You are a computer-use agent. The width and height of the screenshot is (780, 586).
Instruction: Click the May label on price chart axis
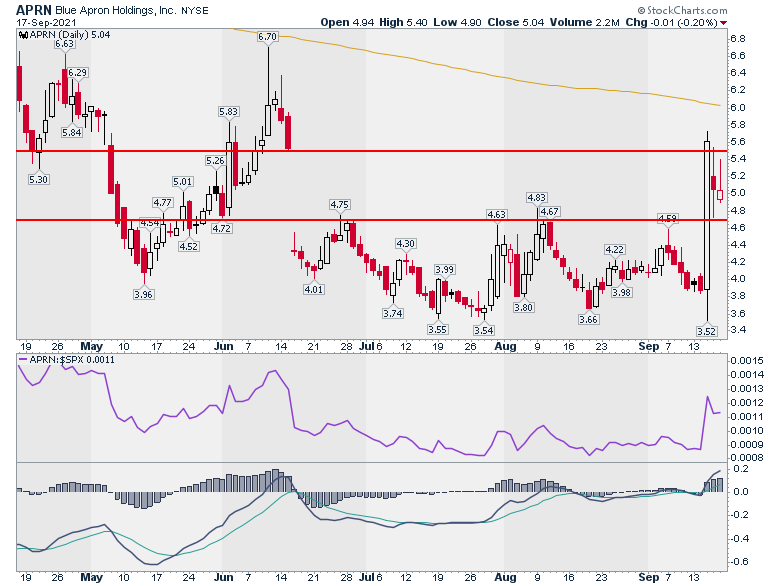(92, 346)
